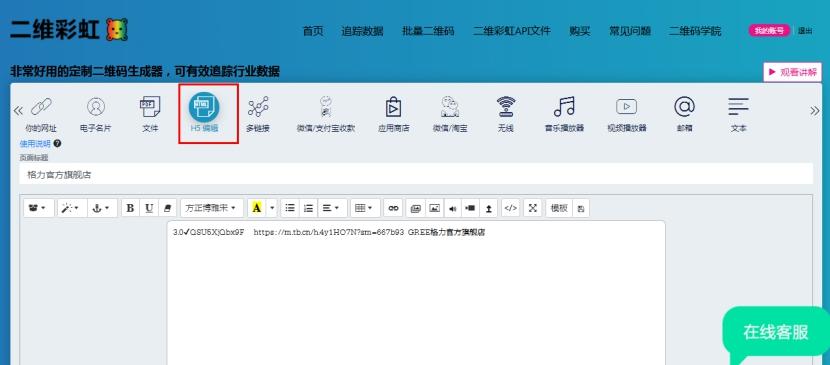Insert a hyperlink with chain icon
Image resolution: width=830 pixels, height=365 pixels.
coord(393,208)
